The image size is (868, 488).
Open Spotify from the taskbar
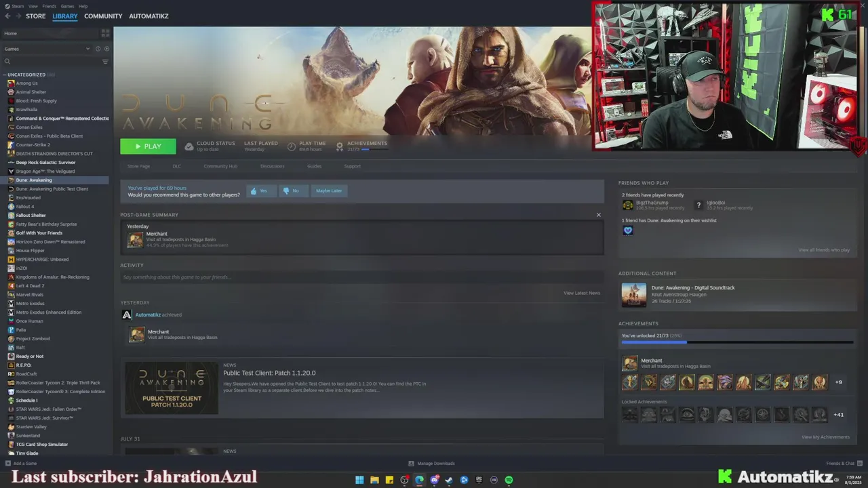click(509, 480)
